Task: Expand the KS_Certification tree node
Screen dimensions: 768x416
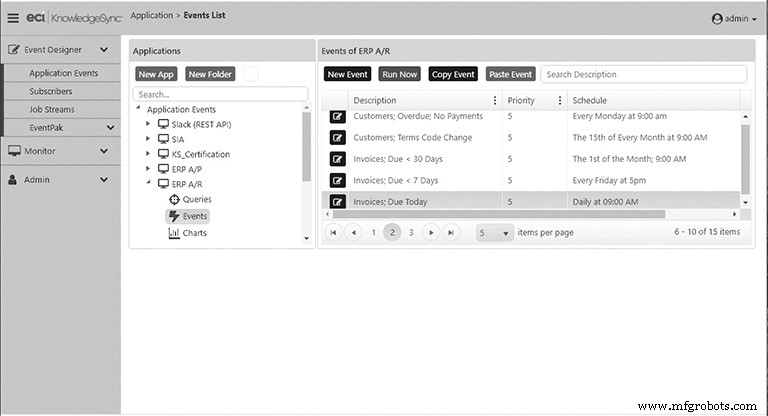Action: 147,154
